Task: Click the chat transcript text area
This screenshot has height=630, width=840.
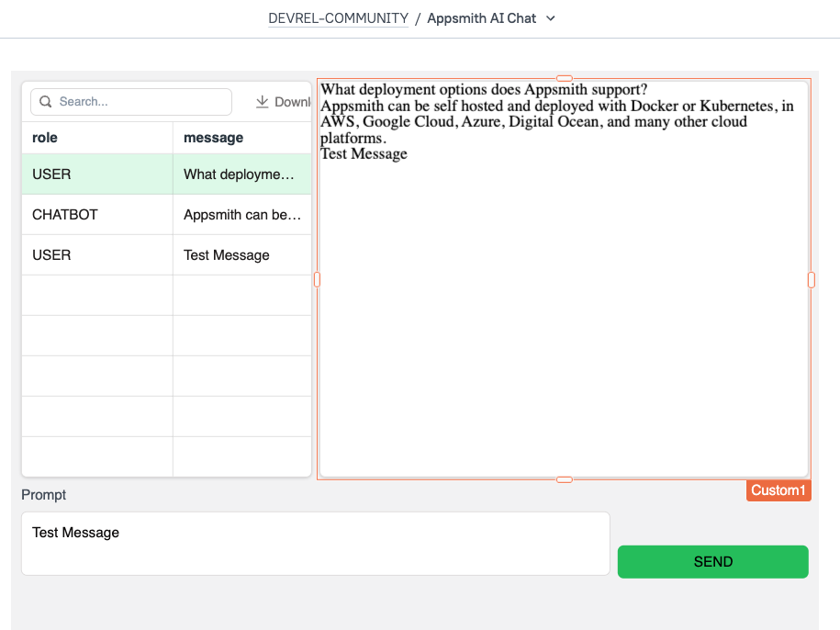Action: [564, 276]
